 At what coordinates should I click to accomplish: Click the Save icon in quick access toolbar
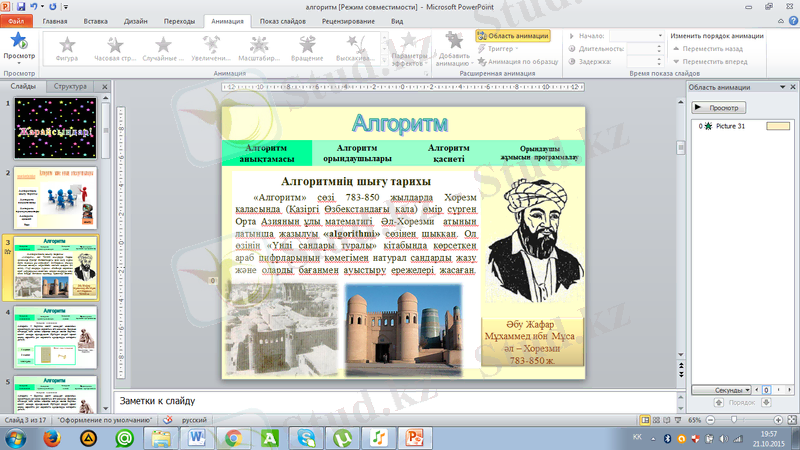(x=21, y=7)
